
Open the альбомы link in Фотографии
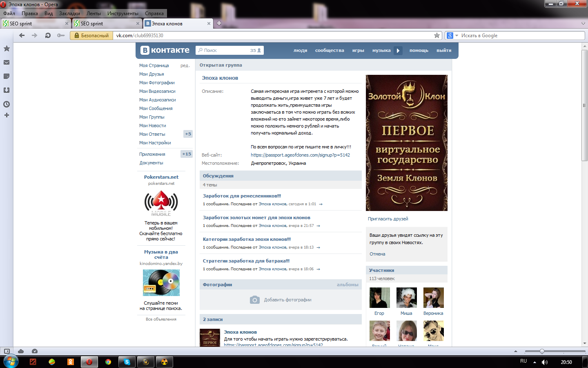[347, 285]
